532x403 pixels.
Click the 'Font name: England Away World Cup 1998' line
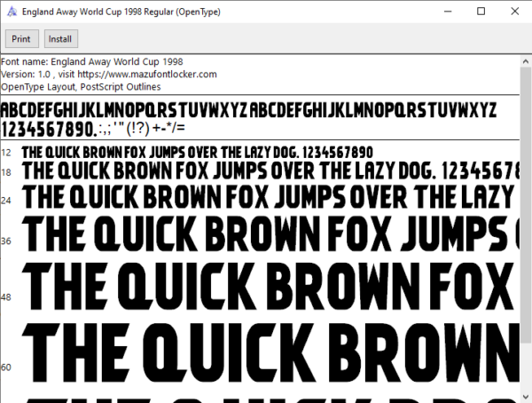tap(92, 62)
